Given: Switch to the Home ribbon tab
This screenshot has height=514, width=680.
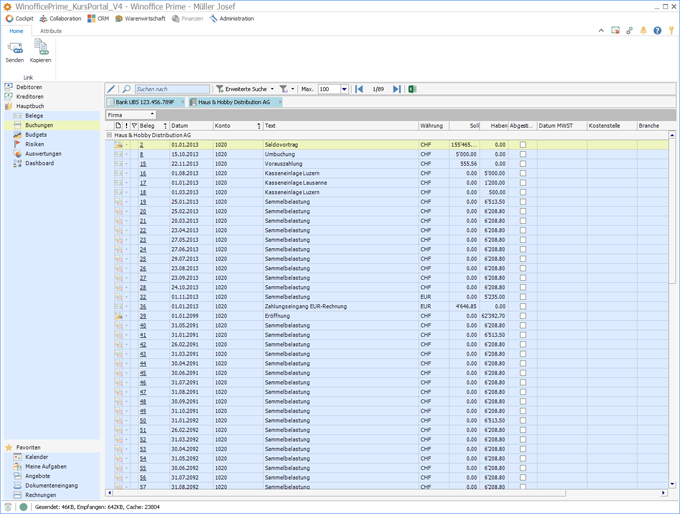Looking at the screenshot, I should [x=16, y=31].
